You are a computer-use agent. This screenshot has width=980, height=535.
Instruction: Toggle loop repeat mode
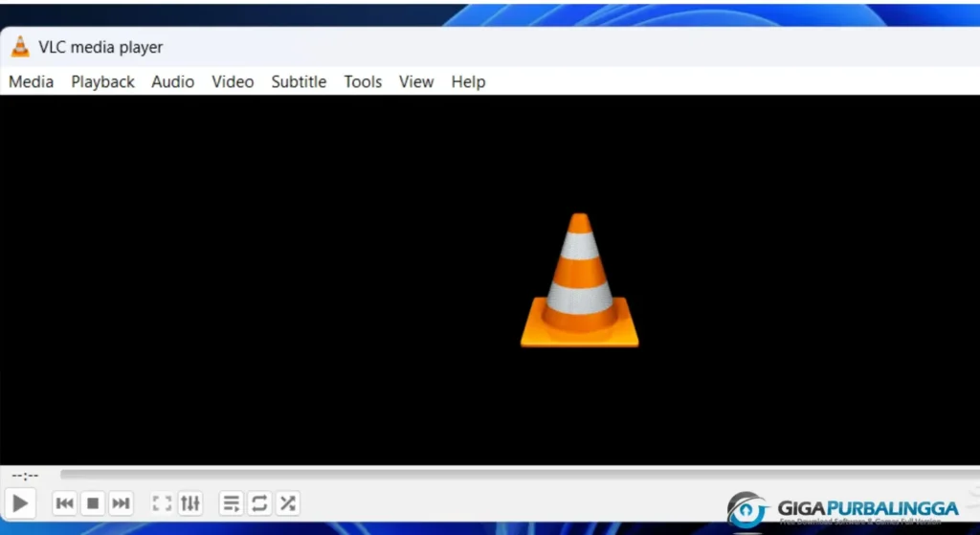tap(259, 503)
